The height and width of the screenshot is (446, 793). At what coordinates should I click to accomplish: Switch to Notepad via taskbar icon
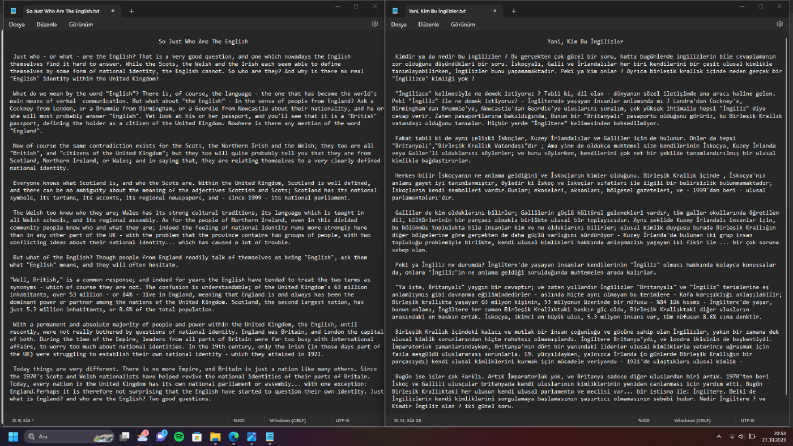click(270, 436)
